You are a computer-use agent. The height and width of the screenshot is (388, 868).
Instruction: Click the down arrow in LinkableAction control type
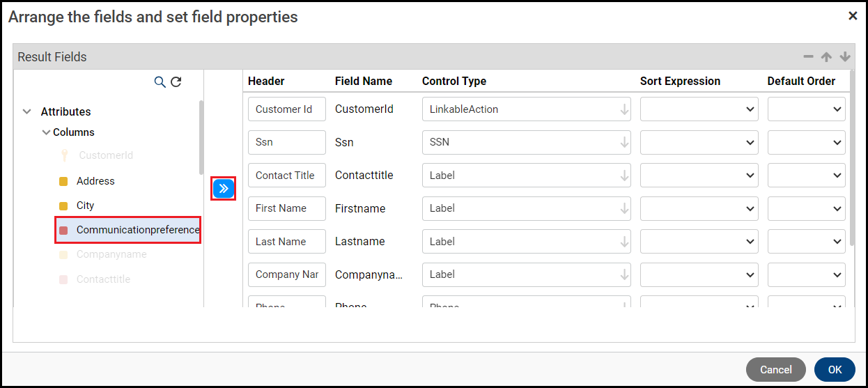624,109
